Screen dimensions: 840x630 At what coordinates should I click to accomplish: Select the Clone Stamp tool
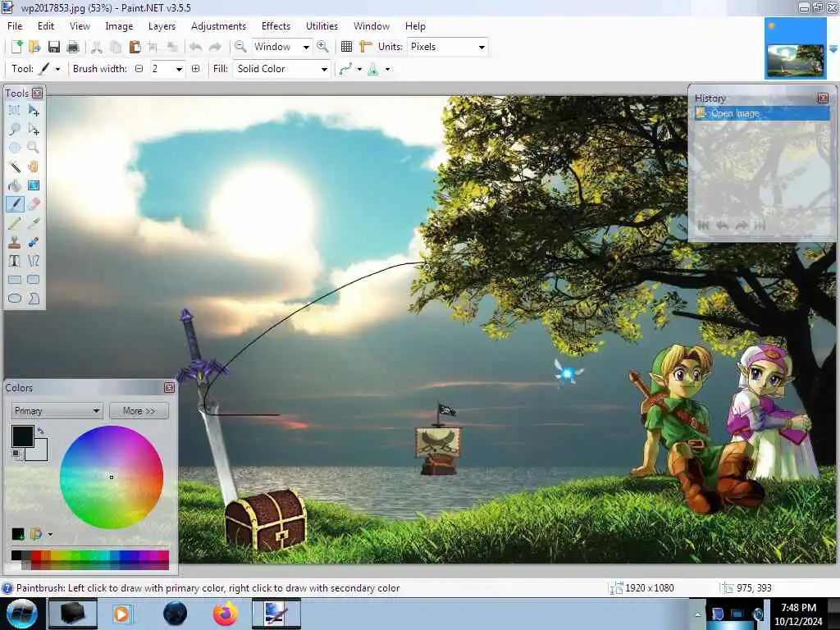[x=15, y=242]
